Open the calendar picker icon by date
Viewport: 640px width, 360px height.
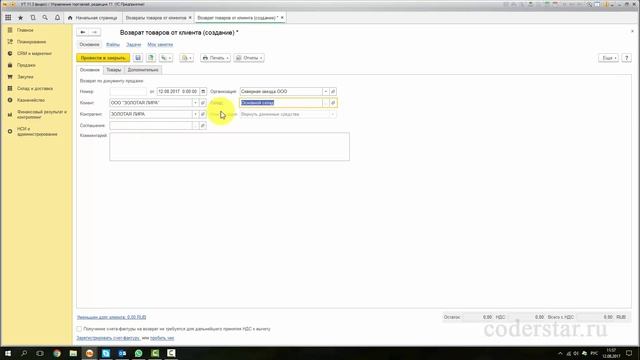pos(203,91)
